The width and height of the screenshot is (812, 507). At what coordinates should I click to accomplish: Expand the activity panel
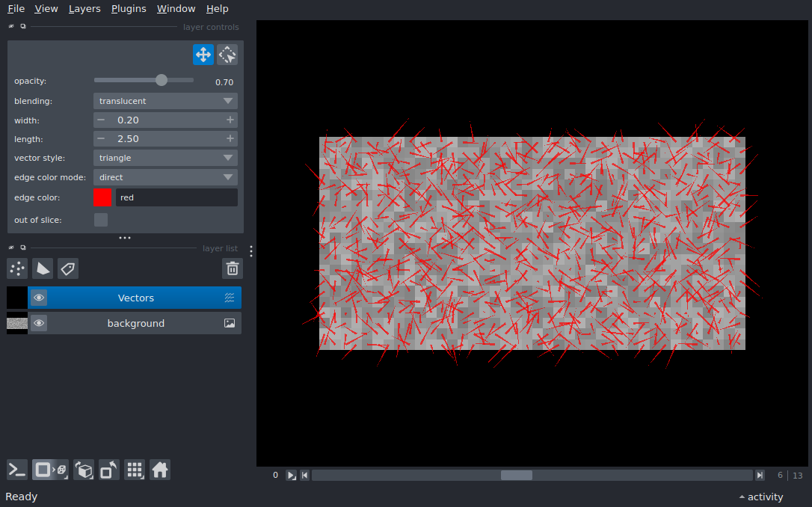(x=760, y=497)
